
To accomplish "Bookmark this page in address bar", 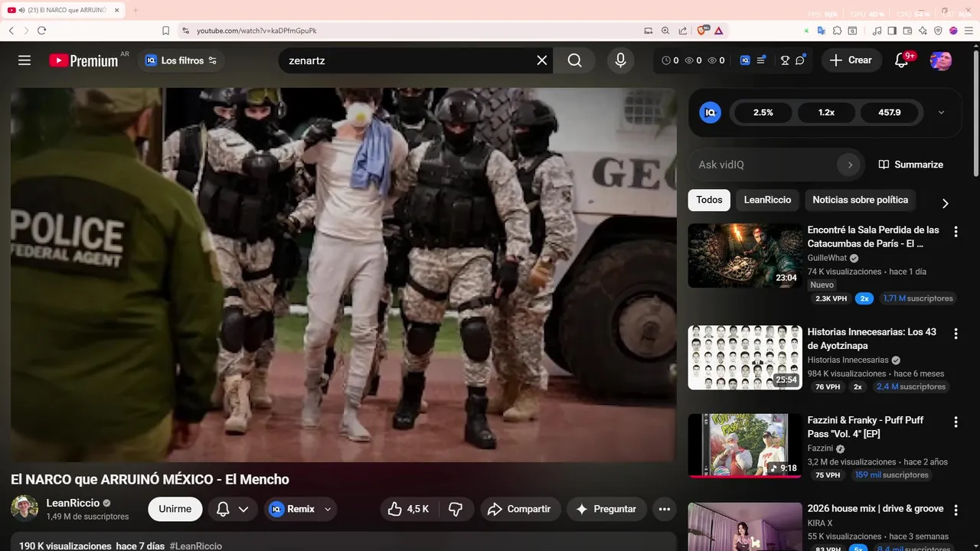I will click(x=165, y=31).
